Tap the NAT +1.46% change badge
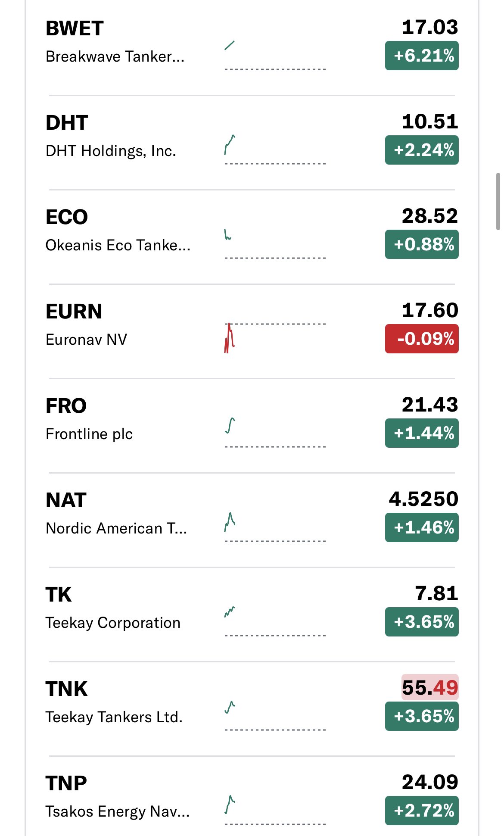 (422, 527)
